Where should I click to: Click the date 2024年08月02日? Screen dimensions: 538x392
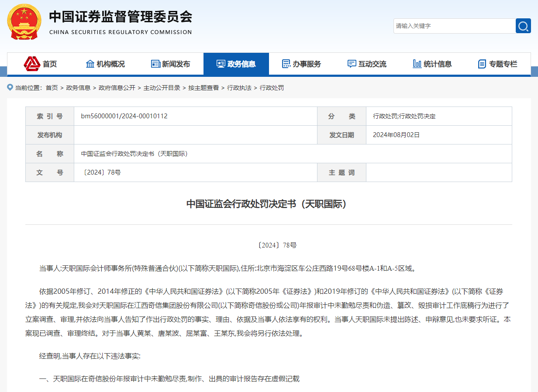[x=396, y=135]
